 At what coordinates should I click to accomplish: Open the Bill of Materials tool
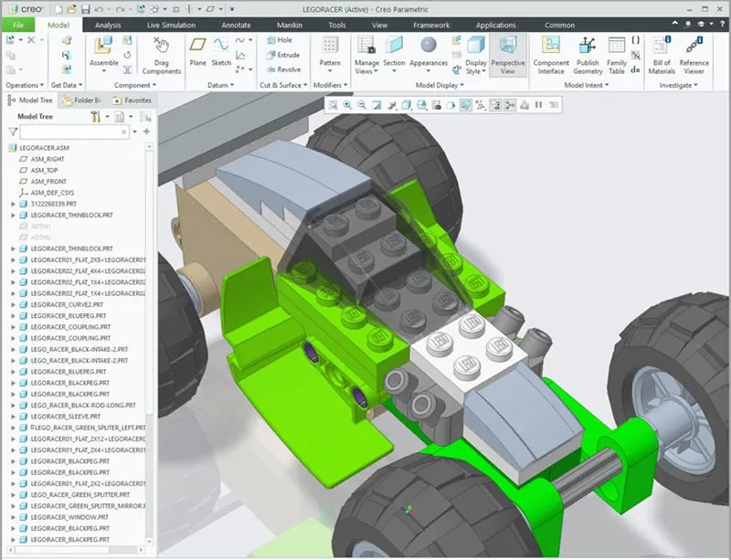(x=661, y=52)
